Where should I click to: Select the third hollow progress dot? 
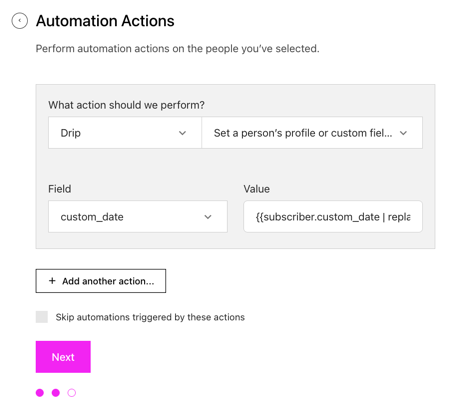pos(72,393)
